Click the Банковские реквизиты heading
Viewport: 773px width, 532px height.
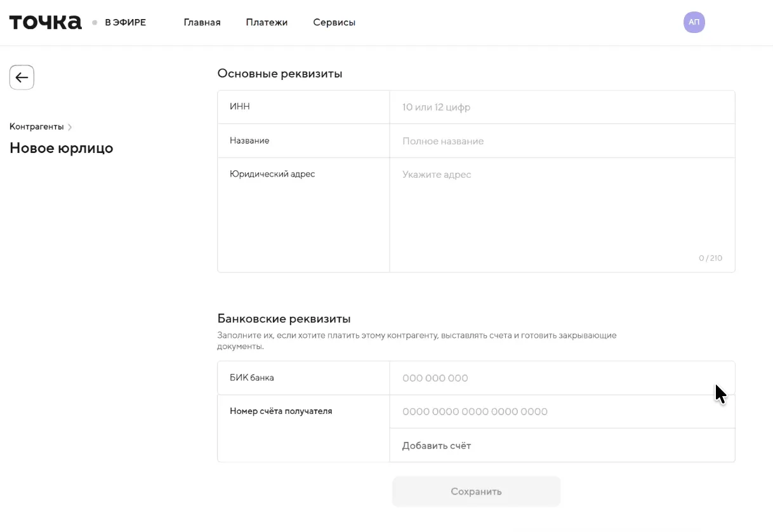coord(284,319)
